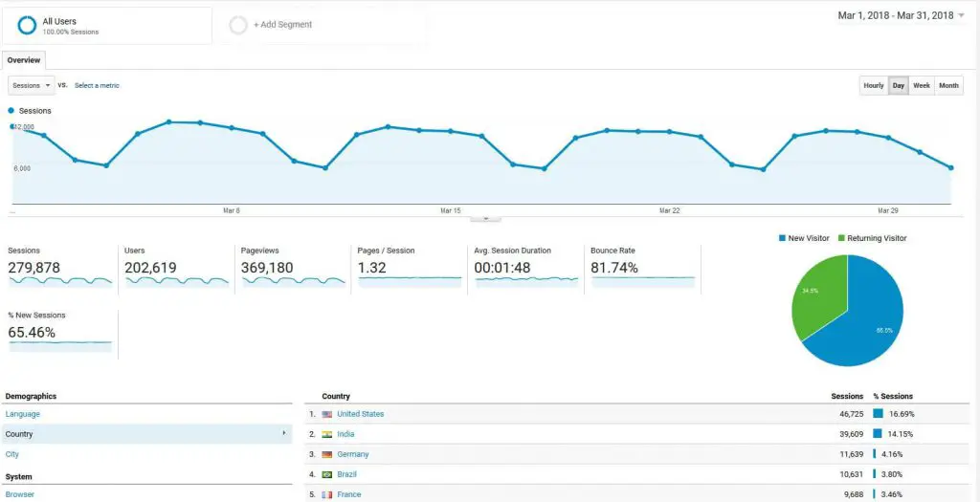Open the Germany country link
This screenshot has width=980, height=502.
tap(353, 454)
